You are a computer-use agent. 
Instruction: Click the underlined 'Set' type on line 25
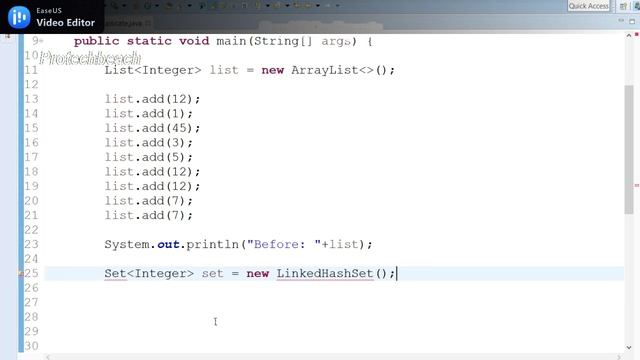[x=116, y=273]
